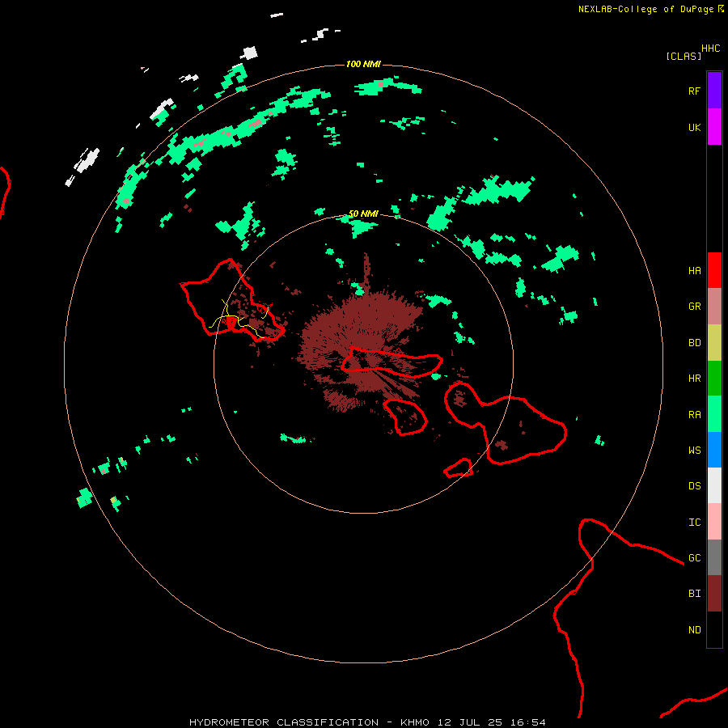Image resolution: width=728 pixels, height=728 pixels.
Task: Click the BI legend label
Action: (694, 594)
